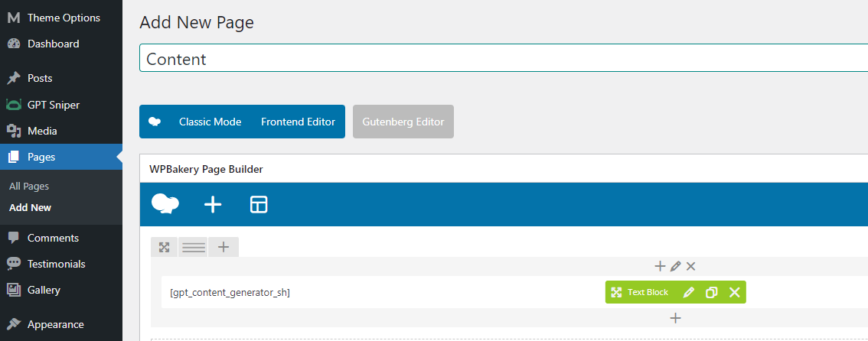Open the Templates layout icon
The width and height of the screenshot is (868, 341).
(259, 204)
